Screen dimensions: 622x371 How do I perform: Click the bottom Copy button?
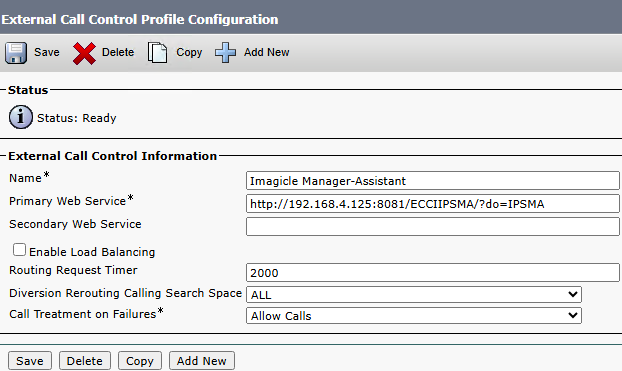[x=140, y=361]
